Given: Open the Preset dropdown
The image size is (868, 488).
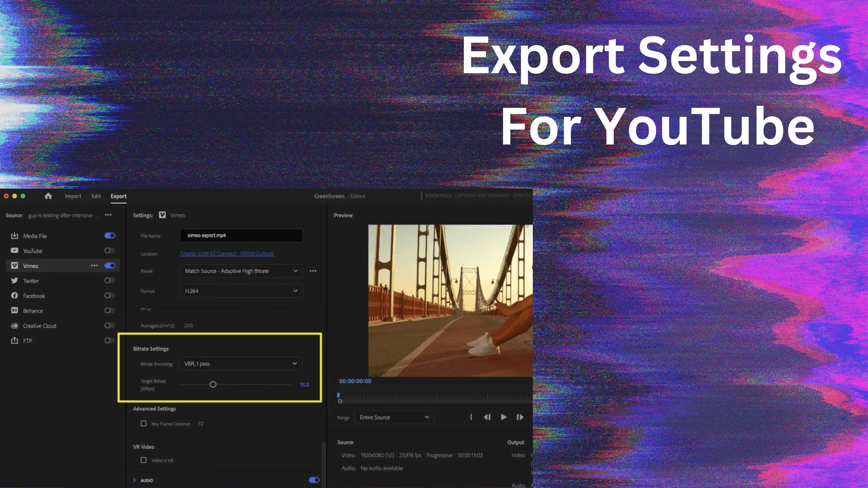Looking at the screenshot, I should pos(241,271).
